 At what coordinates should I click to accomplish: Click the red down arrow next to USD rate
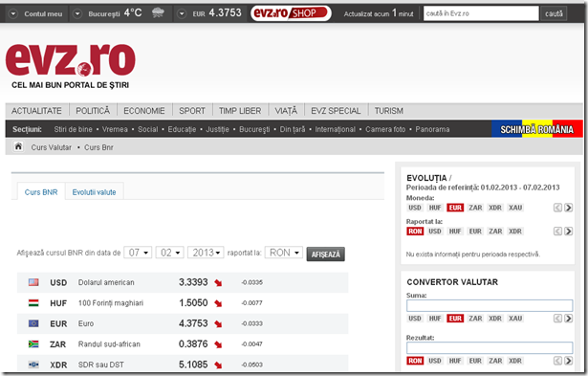(218, 283)
